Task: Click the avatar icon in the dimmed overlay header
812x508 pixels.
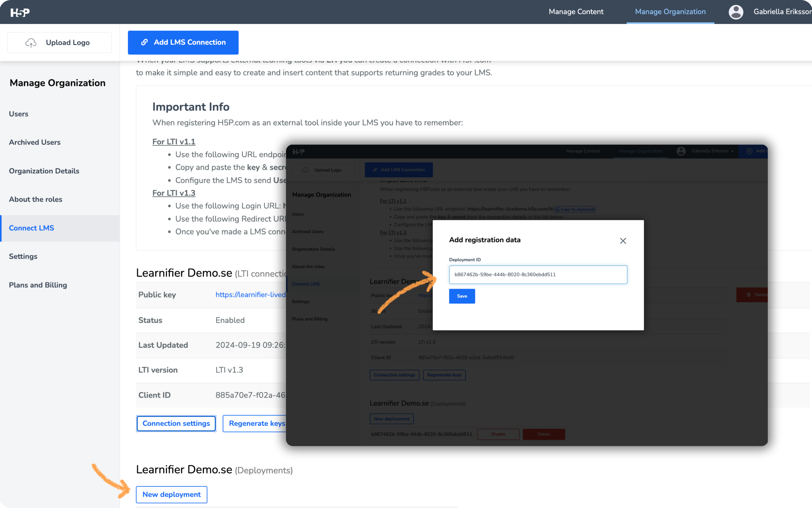Action: coord(681,151)
